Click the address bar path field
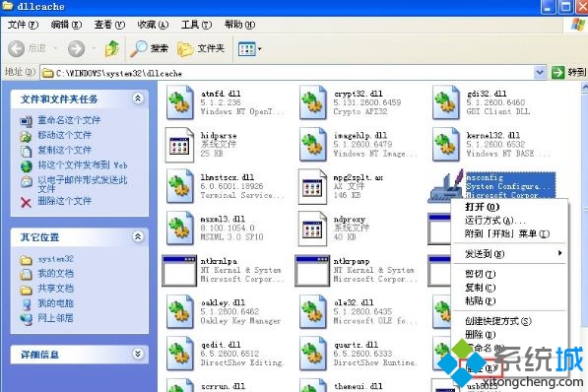The height and width of the screenshot is (392, 588). [x=288, y=73]
